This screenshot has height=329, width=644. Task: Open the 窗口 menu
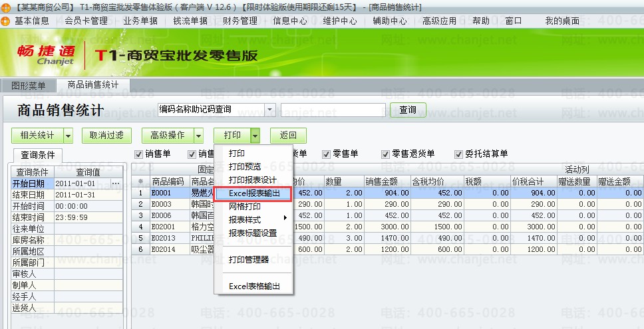click(513, 21)
